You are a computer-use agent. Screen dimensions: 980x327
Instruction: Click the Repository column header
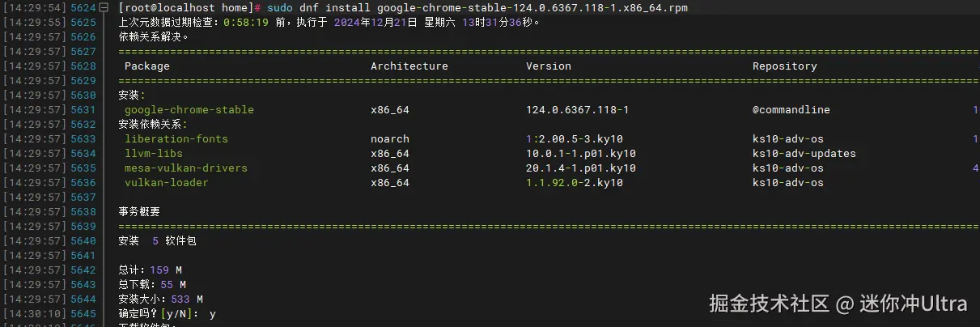784,66
